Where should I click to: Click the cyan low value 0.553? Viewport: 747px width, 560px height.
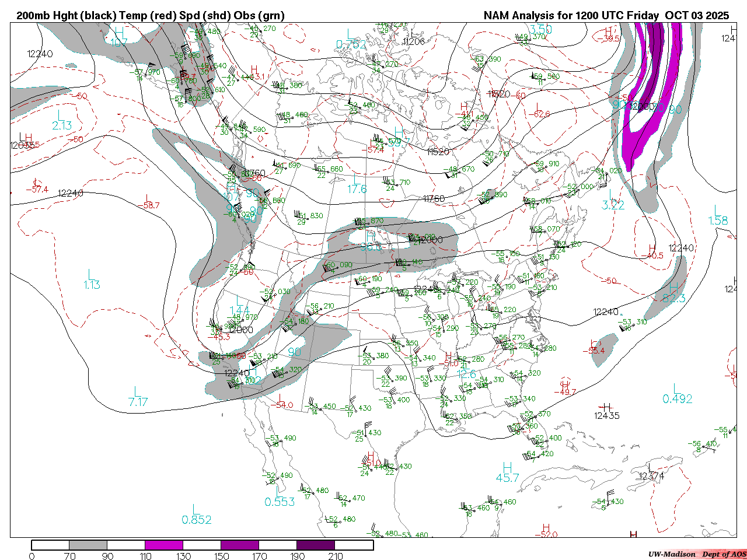[280, 502]
